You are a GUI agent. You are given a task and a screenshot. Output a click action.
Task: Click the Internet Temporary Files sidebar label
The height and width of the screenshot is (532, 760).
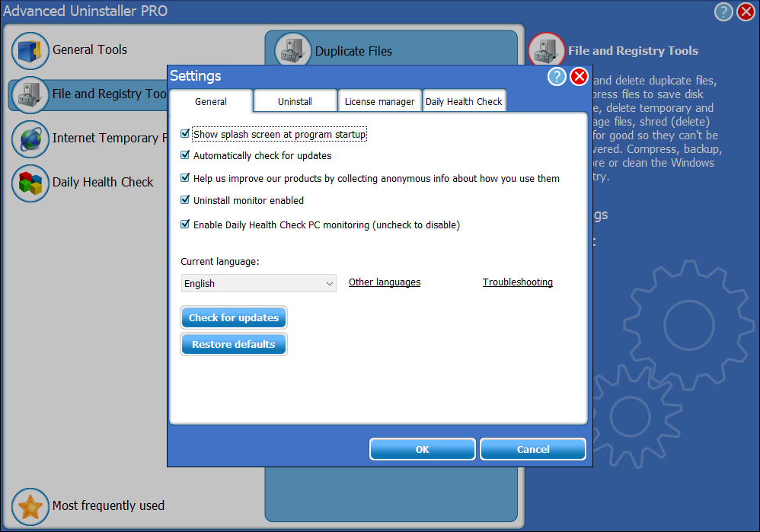click(110, 138)
